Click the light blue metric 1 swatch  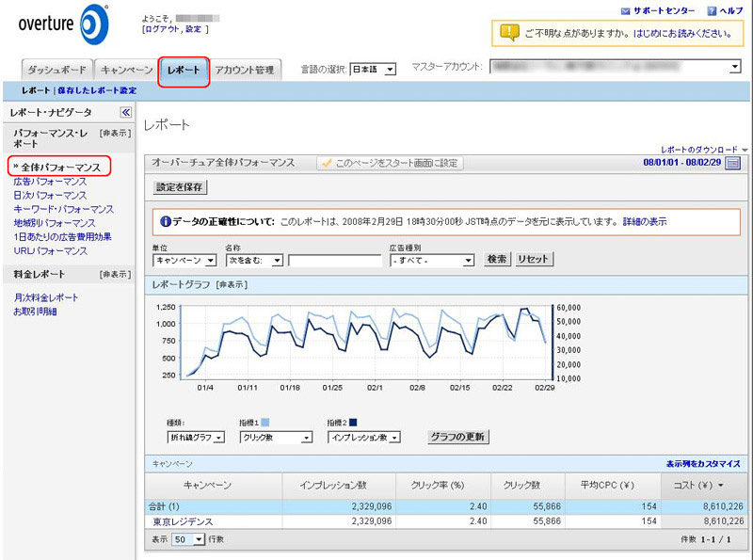click(264, 424)
